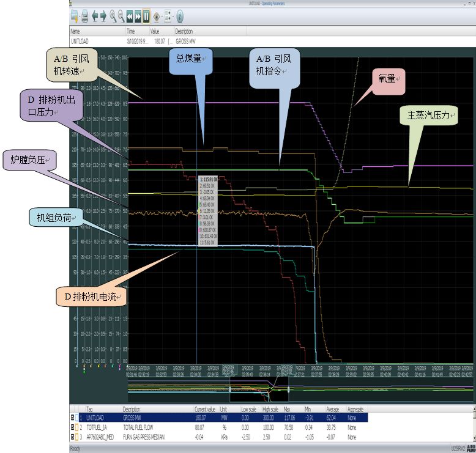The width and height of the screenshot is (476, 453).
Task: Select the TOTFUEL_IA tag row
Action: (x=219, y=427)
